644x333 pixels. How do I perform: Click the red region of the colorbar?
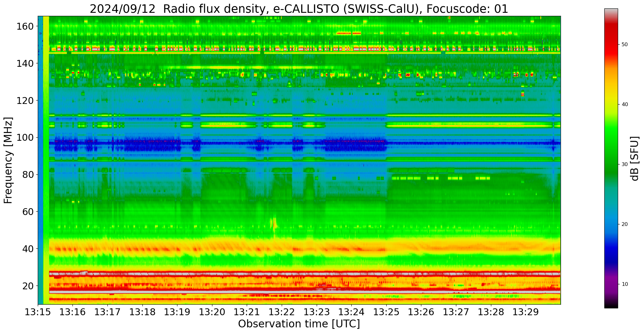pos(611,41)
